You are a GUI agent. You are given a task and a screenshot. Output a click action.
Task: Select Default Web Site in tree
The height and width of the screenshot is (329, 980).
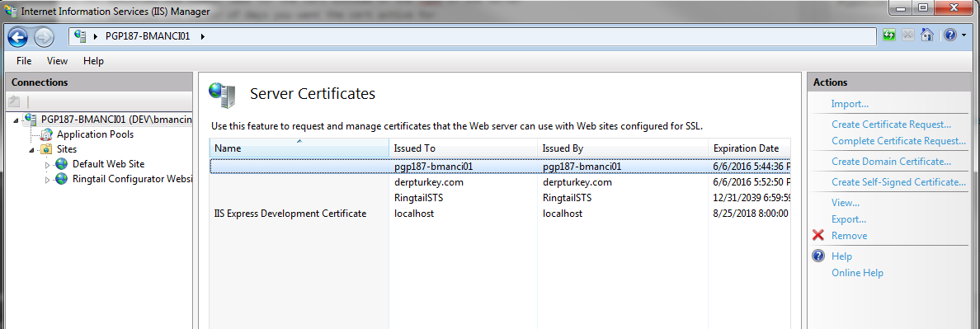click(108, 164)
